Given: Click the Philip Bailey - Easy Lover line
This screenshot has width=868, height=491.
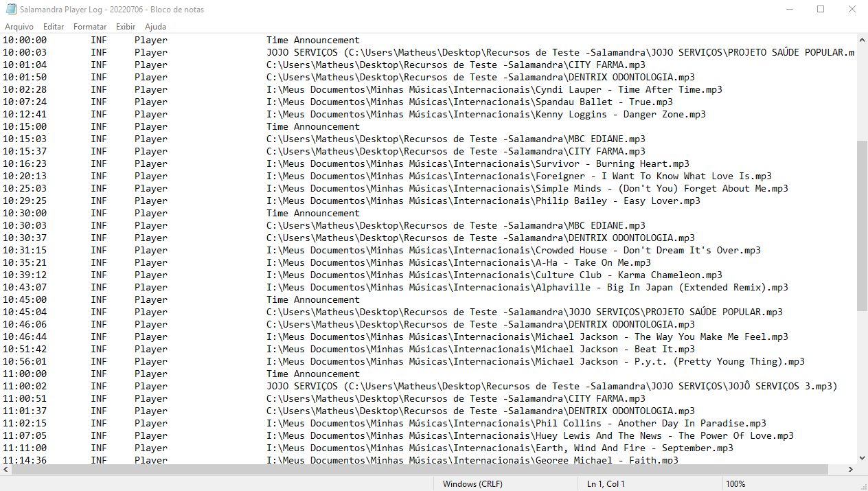Looking at the screenshot, I should click(352, 201).
